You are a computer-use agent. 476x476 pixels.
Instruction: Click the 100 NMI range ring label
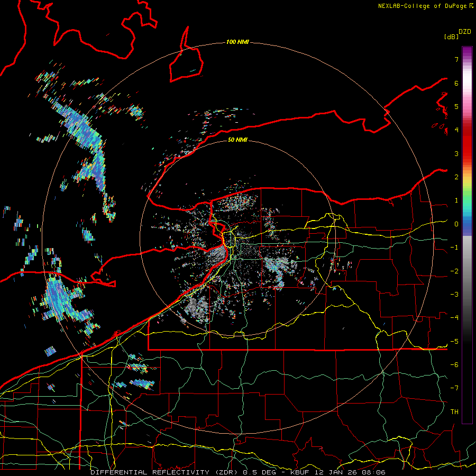[237, 42]
